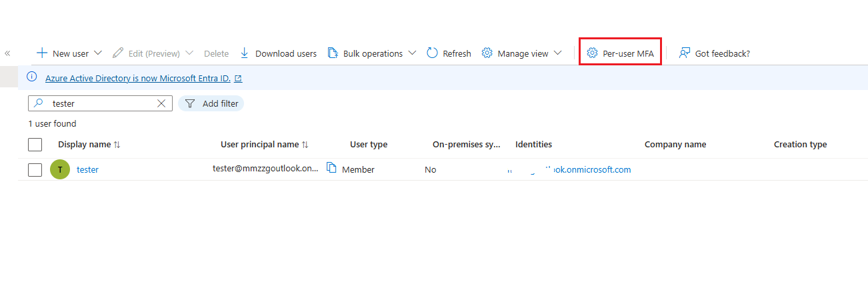Collapse the left sidebar with double chevron

[x=7, y=53]
